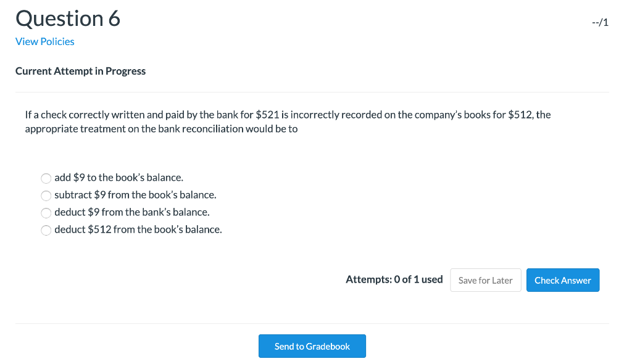This screenshot has width=632, height=364.
Task: Select the "add $9 to the book's balance" option
Action: pos(46,178)
